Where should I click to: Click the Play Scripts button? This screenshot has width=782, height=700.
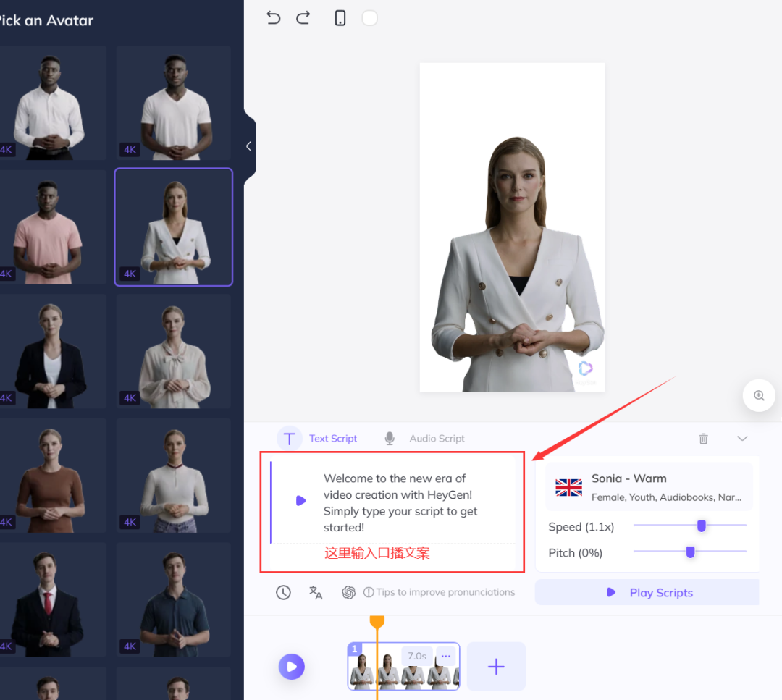coord(647,592)
